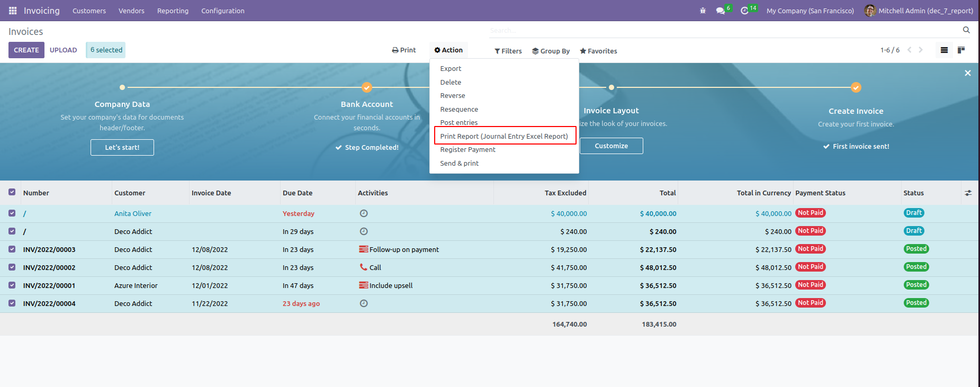Open the Filters dropdown
The image size is (980, 387).
[508, 51]
